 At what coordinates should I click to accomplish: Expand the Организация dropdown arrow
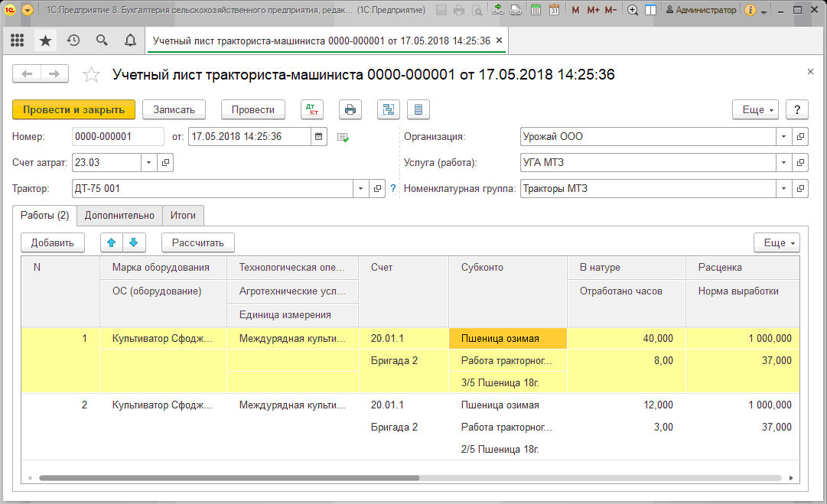[783, 137]
